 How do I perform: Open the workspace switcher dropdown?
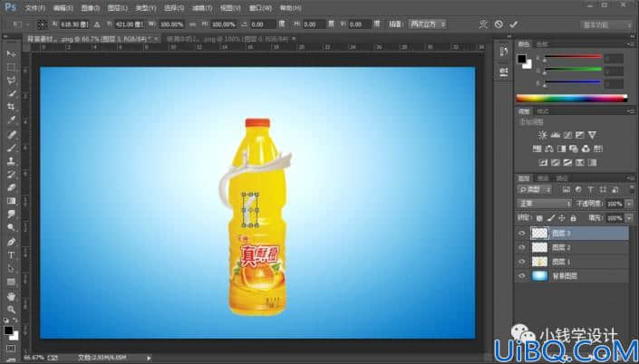(x=606, y=24)
